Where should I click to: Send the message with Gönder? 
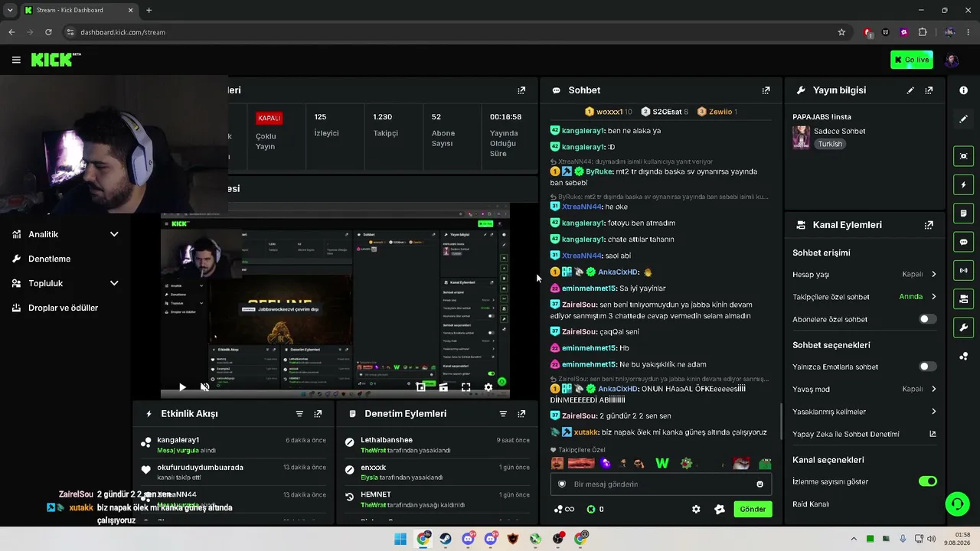coord(753,509)
